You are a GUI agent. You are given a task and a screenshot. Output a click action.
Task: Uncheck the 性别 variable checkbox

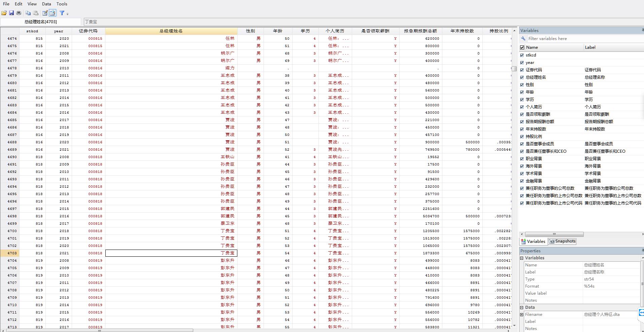tap(522, 85)
